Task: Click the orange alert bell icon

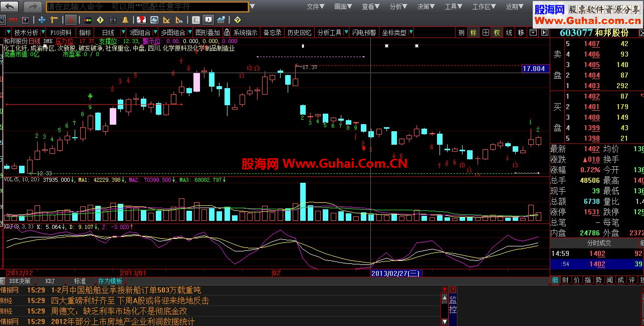Action: pos(125,20)
